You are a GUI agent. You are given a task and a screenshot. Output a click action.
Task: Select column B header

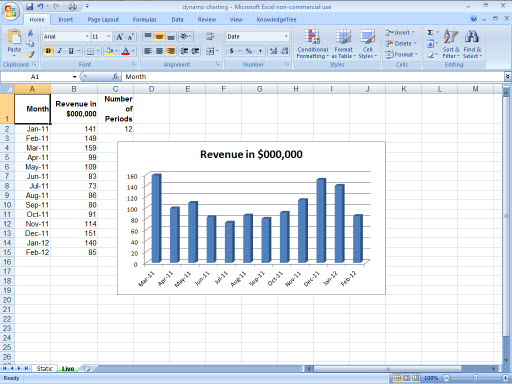(x=74, y=89)
